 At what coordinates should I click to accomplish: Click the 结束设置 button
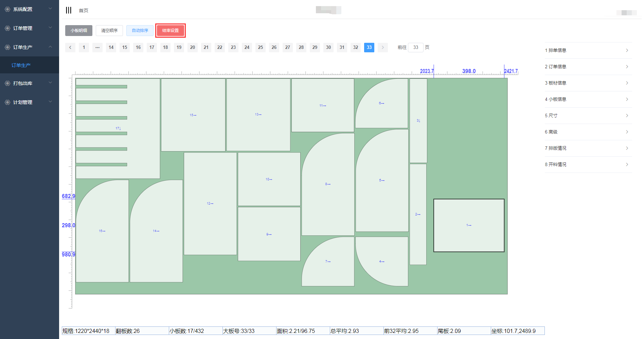(171, 31)
